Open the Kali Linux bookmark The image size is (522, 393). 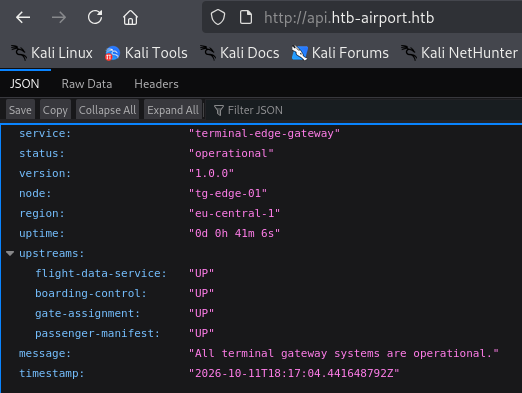(x=52, y=53)
